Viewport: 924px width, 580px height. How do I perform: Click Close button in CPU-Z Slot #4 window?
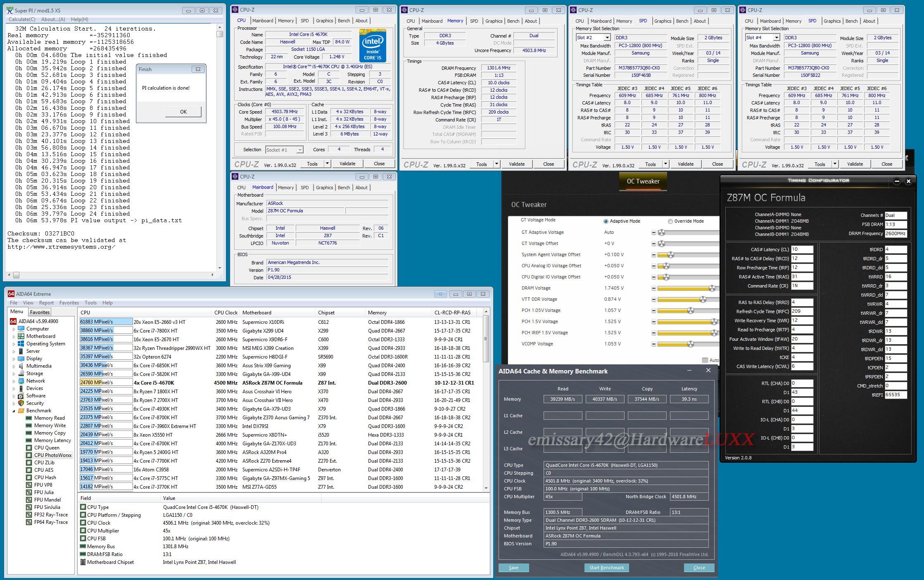[886, 164]
